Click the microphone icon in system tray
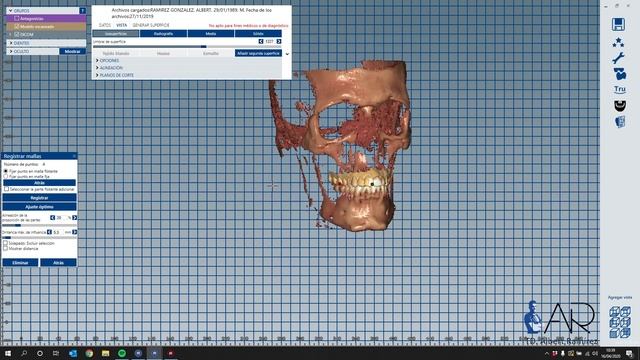640x360 pixels. click(562, 353)
